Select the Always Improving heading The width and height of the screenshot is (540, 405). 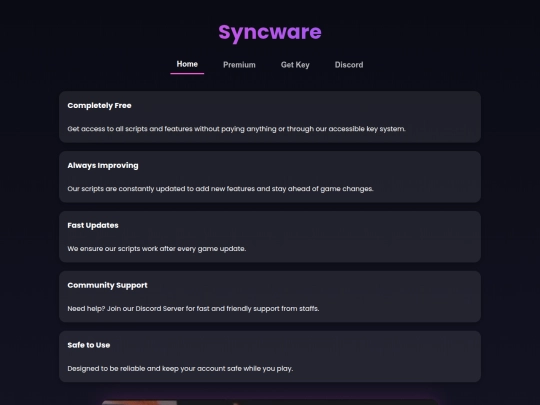coord(103,166)
